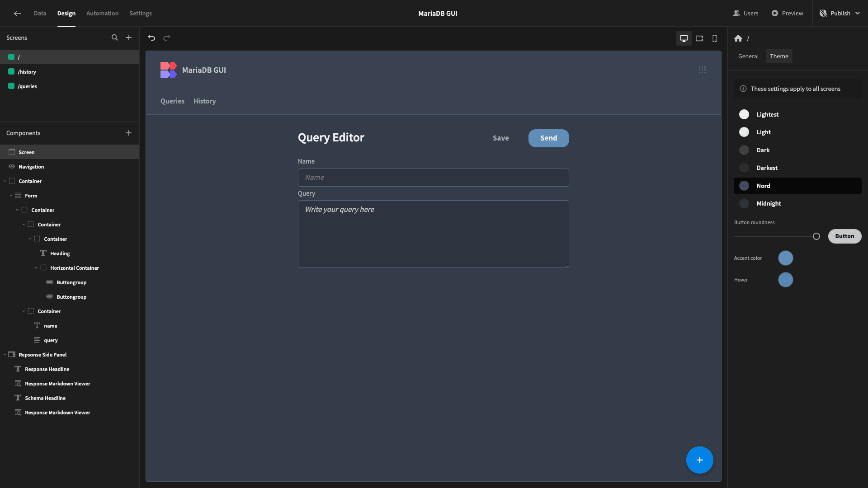Image resolution: width=868 pixels, height=488 pixels.
Task: Click the home breadcrumb icon
Action: coord(738,38)
